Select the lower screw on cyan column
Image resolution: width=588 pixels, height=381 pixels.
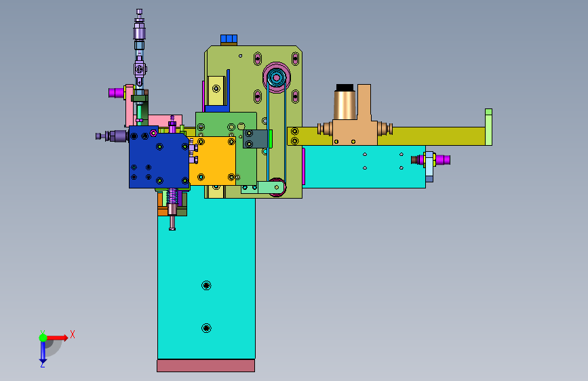pyautogui.click(x=206, y=328)
